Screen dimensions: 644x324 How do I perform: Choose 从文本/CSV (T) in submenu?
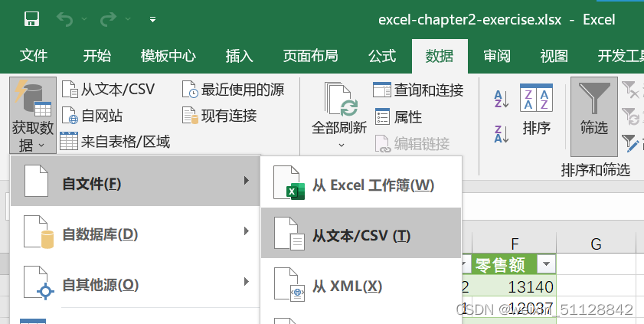point(361,234)
